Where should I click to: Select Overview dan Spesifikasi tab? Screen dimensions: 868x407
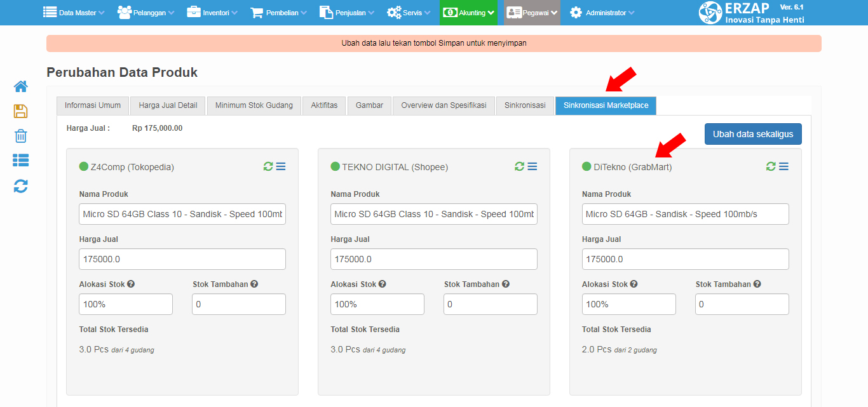444,105
